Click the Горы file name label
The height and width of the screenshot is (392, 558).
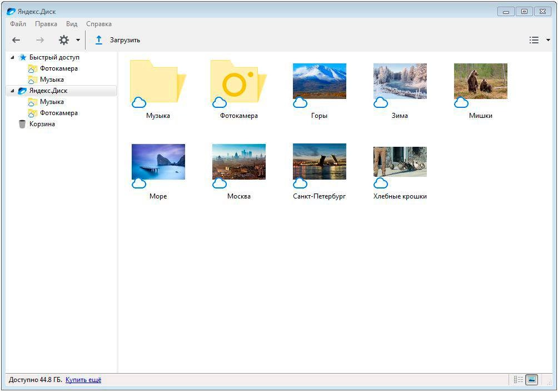[x=319, y=116]
